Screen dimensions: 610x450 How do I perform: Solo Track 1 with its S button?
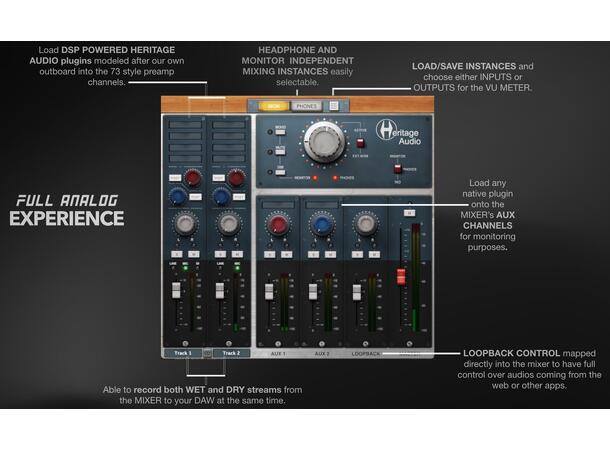177,254
